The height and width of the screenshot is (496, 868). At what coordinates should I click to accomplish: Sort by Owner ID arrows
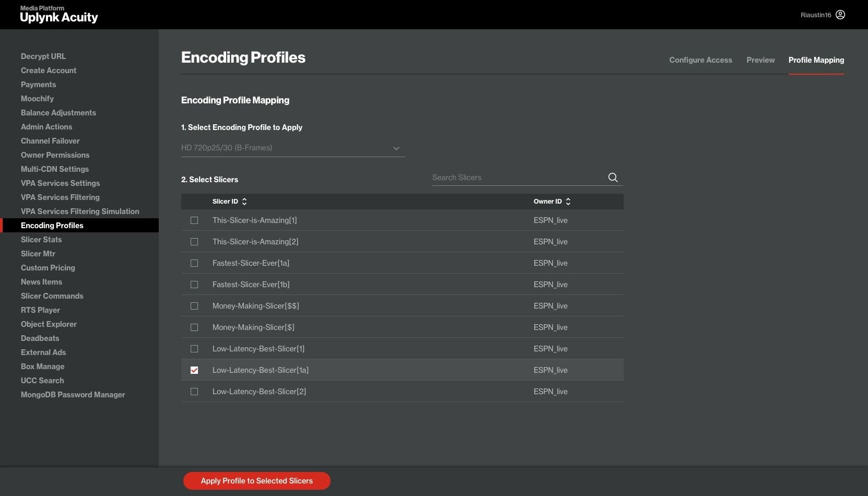pyautogui.click(x=568, y=202)
